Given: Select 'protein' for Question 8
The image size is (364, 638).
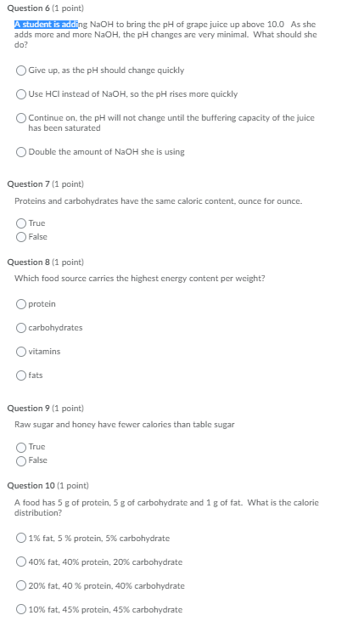Looking at the screenshot, I should coord(21,304).
